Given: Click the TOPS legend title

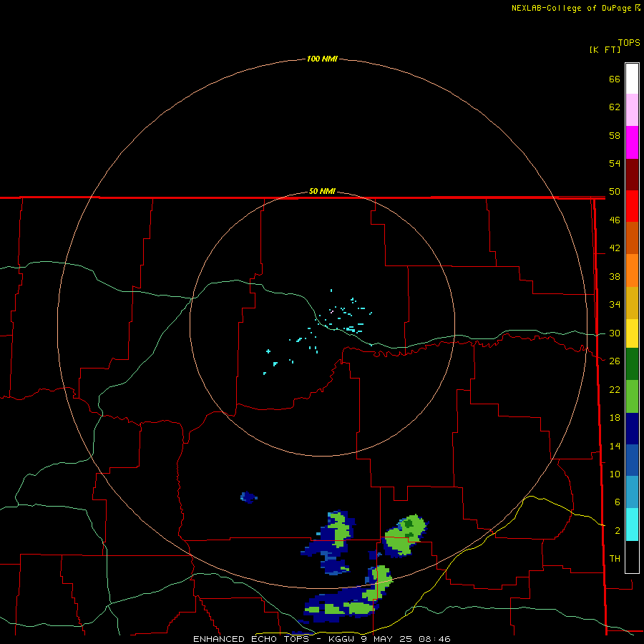Looking at the screenshot, I should 629,42.
